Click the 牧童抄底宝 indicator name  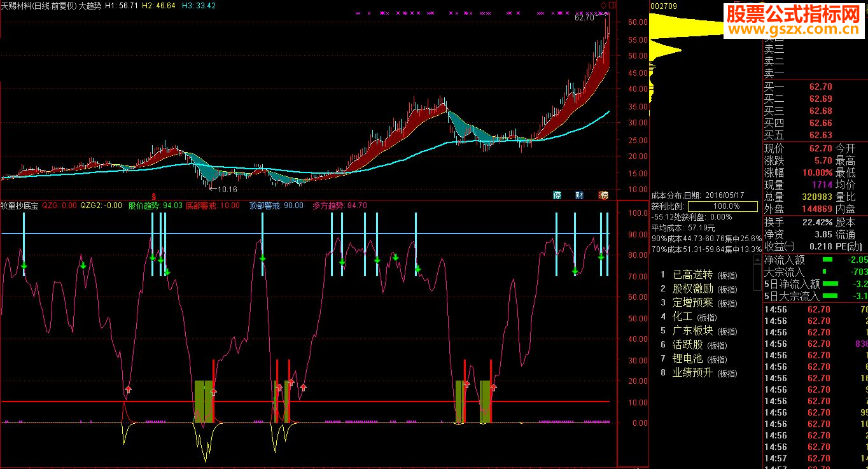pyautogui.click(x=20, y=206)
